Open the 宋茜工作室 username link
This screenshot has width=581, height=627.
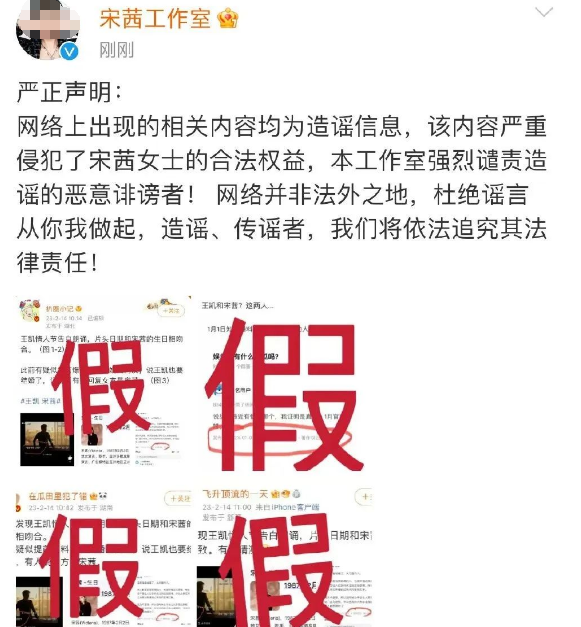pos(155,18)
